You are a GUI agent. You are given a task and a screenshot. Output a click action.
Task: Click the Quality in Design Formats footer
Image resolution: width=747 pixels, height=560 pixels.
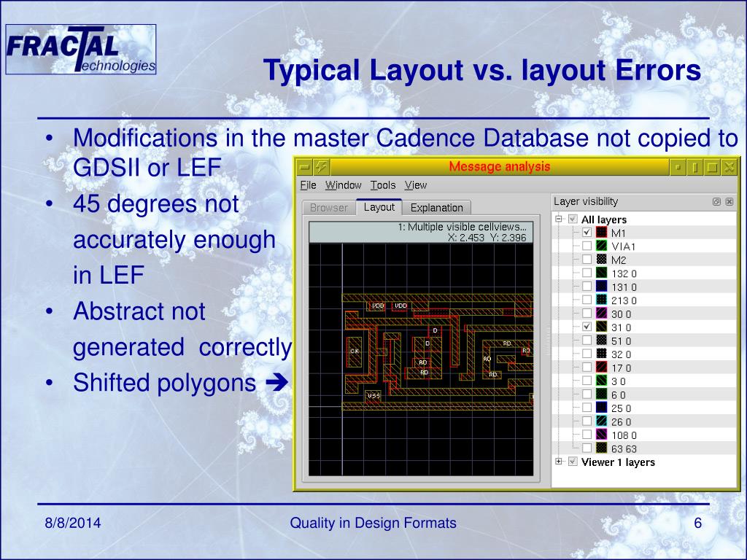point(373,523)
